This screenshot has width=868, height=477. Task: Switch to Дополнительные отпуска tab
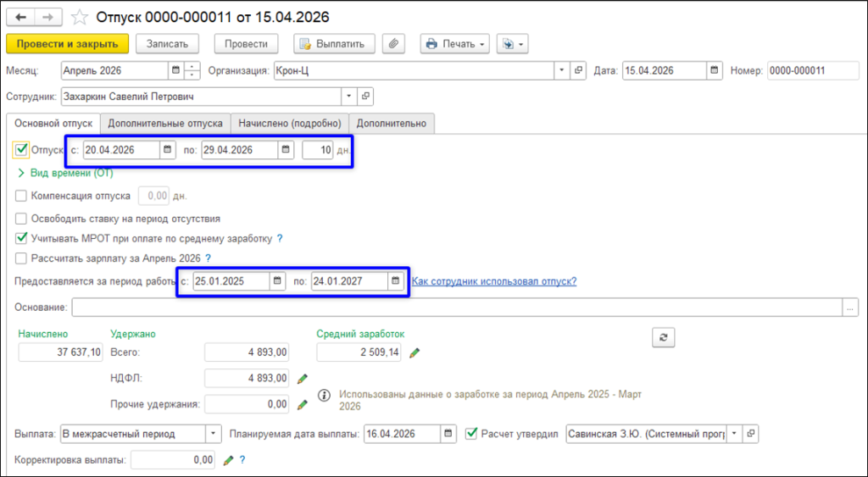(165, 124)
